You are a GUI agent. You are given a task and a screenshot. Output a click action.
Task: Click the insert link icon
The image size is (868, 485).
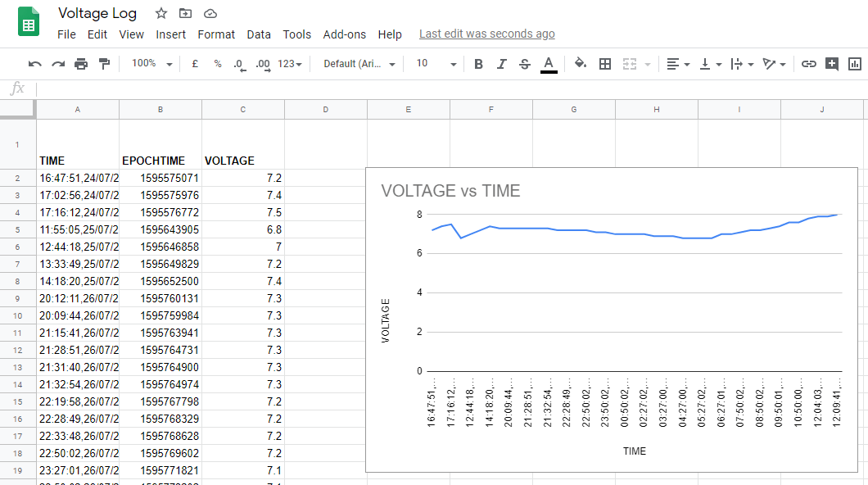pos(808,64)
